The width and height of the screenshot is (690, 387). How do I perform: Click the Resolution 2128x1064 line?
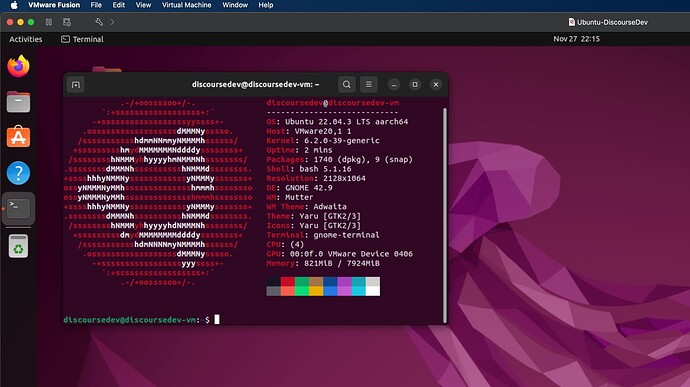coord(316,178)
